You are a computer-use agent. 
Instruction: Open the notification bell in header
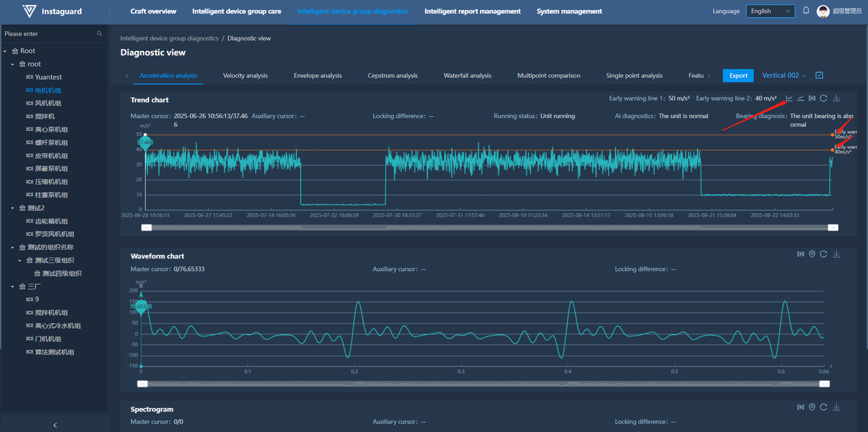(x=806, y=11)
